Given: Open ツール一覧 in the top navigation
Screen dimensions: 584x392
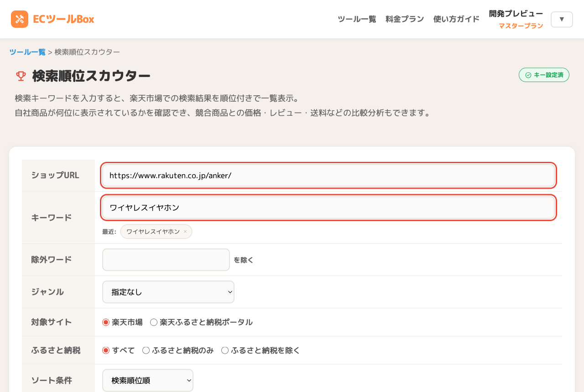Looking at the screenshot, I should 357,19.
